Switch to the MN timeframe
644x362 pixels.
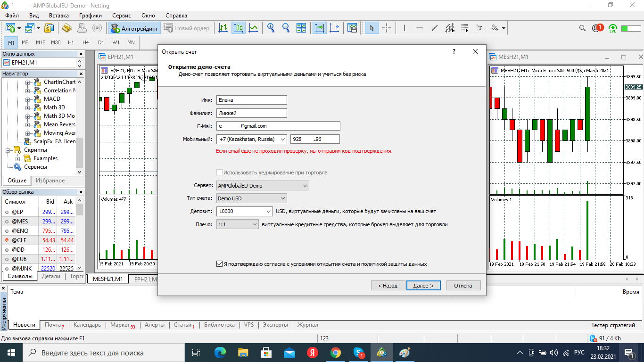[x=131, y=42]
